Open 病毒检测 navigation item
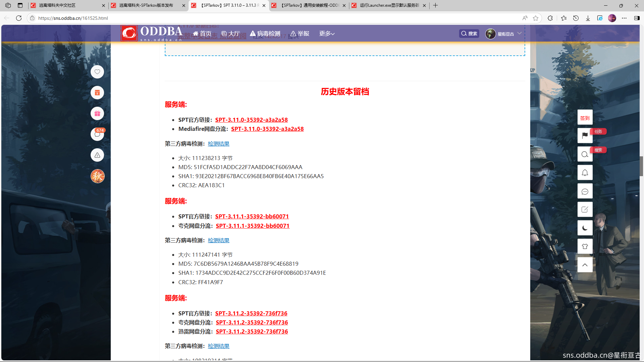The height and width of the screenshot is (362, 644). tap(265, 34)
